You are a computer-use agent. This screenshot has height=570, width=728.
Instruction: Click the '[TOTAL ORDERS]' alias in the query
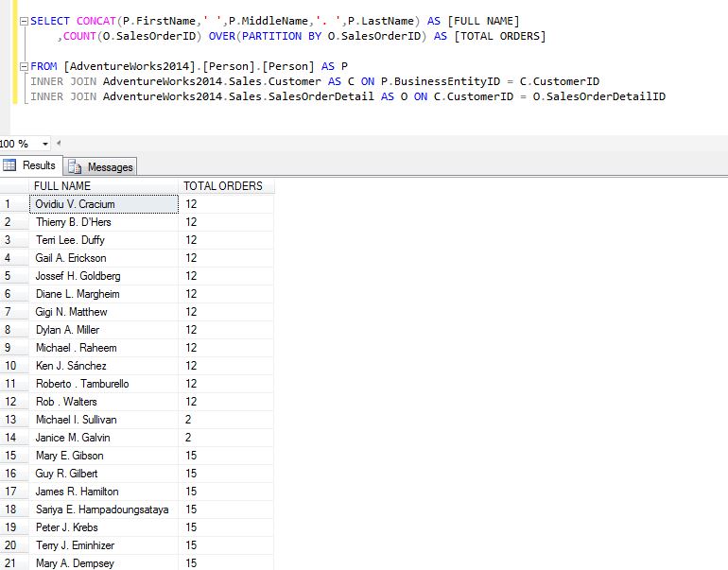click(499, 36)
